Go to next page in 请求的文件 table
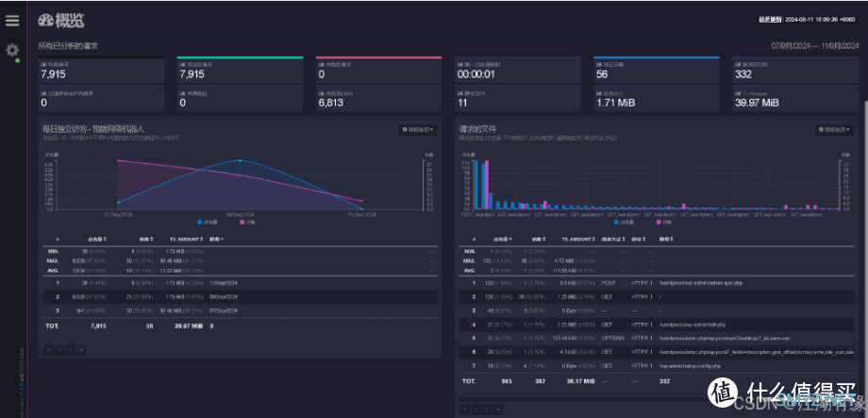The height and width of the screenshot is (418, 868). pyautogui.click(x=487, y=410)
